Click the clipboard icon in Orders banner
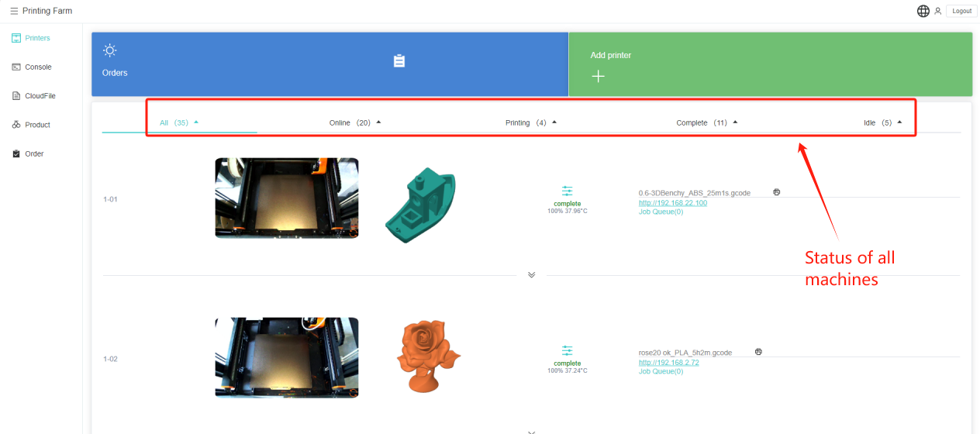This screenshot has width=980, height=434. tap(399, 60)
